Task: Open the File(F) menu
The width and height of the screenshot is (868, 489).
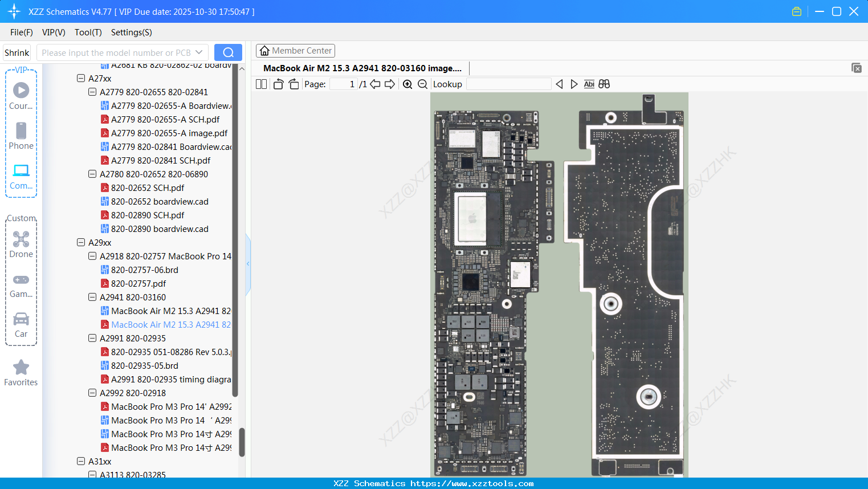Action: pos(22,32)
